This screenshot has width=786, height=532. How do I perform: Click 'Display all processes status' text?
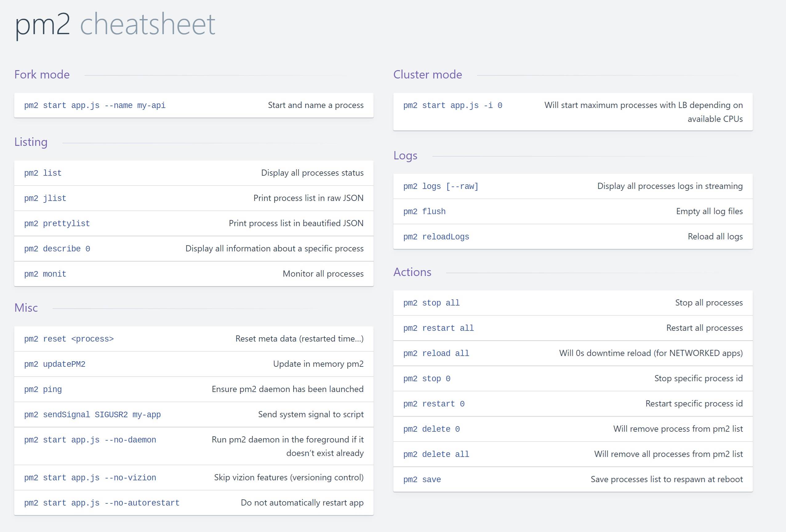(312, 173)
